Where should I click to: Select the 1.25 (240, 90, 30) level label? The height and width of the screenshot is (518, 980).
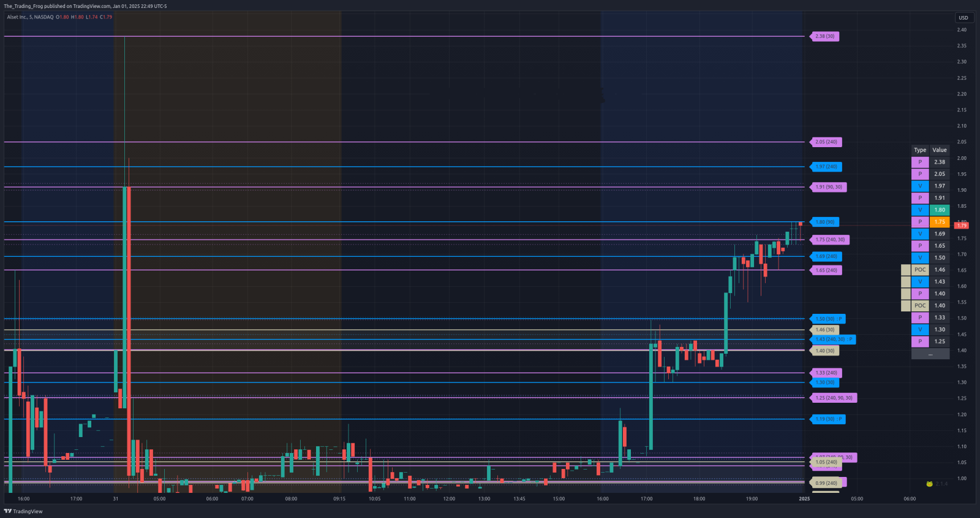[x=834, y=398]
